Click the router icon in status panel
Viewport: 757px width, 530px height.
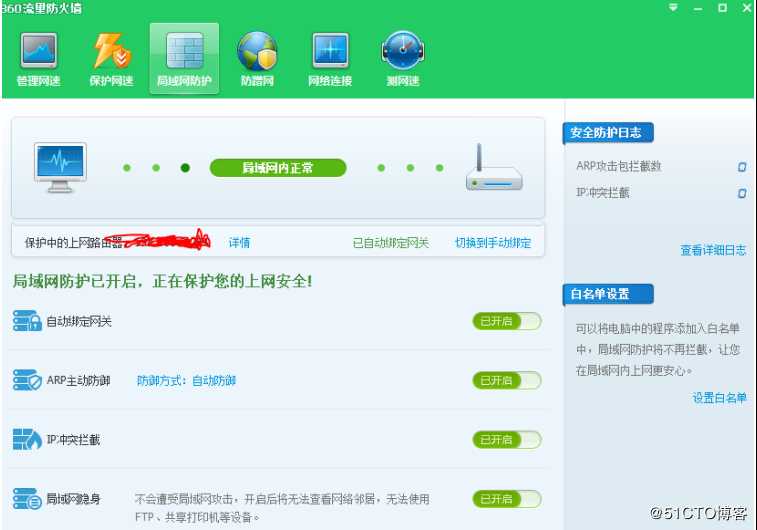[x=494, y=167]
